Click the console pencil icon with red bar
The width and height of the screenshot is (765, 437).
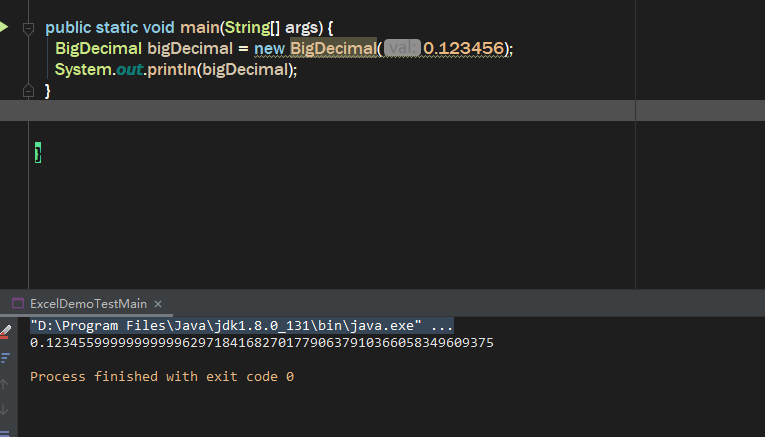(x=5, y=332)
